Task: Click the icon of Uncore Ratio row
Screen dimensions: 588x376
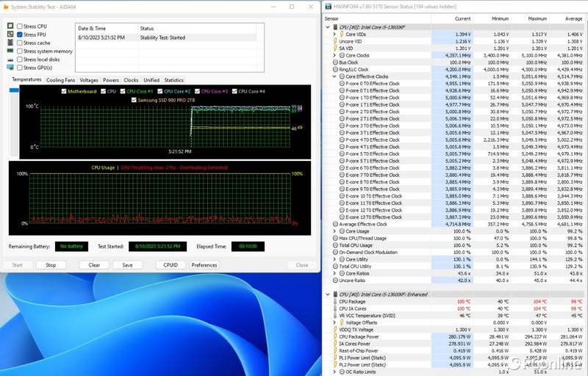Action: [335, 280]
